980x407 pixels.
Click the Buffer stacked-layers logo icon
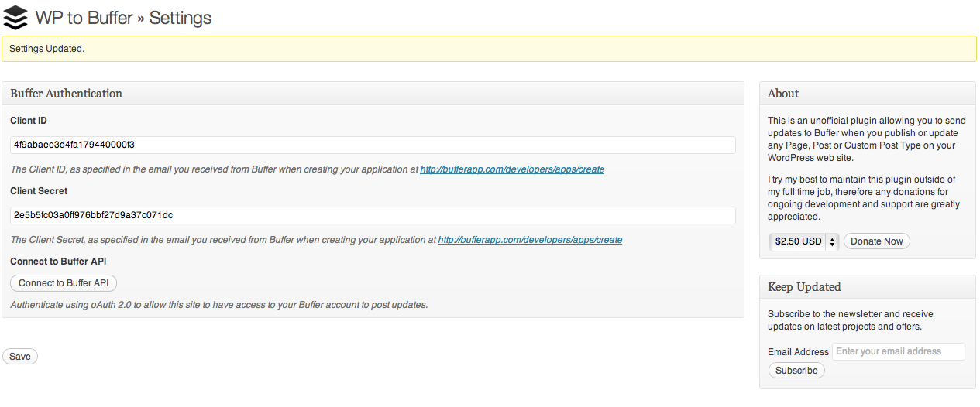coord(15,18)
